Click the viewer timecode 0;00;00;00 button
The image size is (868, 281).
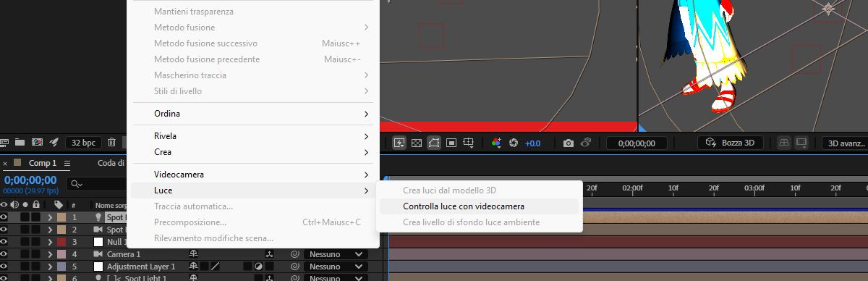[x=637, y=143]
